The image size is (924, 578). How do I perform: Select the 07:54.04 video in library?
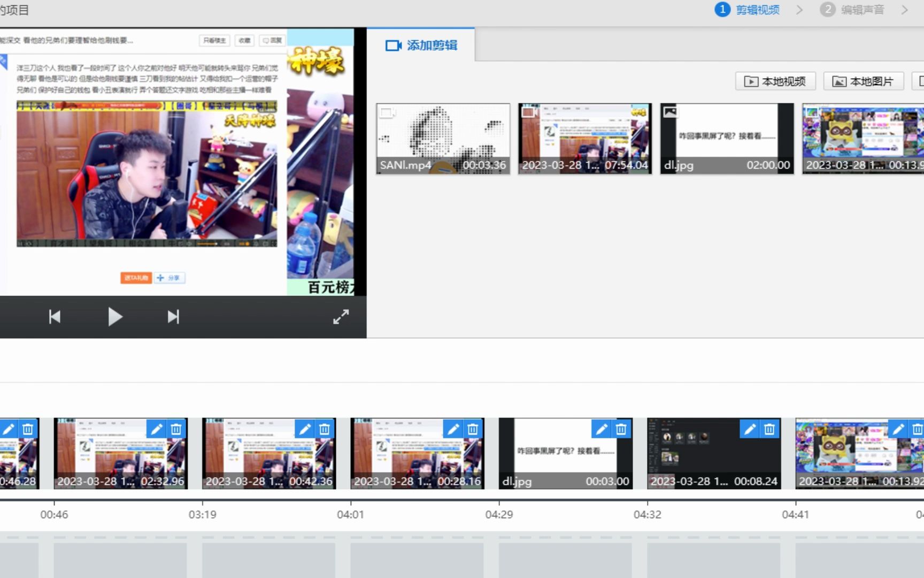585,139
